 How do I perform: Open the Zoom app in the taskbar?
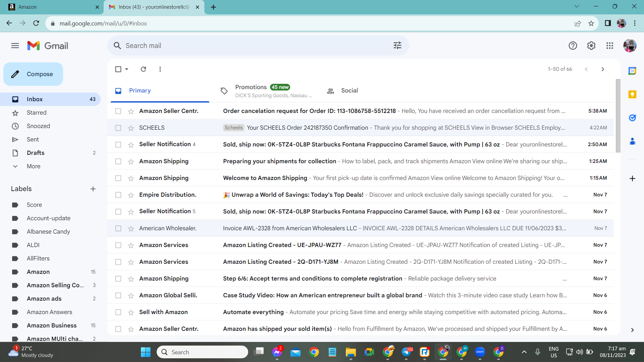(480, 352)
